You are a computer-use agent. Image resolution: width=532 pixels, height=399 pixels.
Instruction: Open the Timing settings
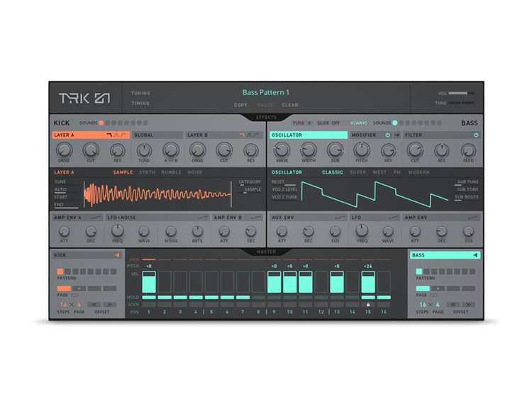point(140,103)
